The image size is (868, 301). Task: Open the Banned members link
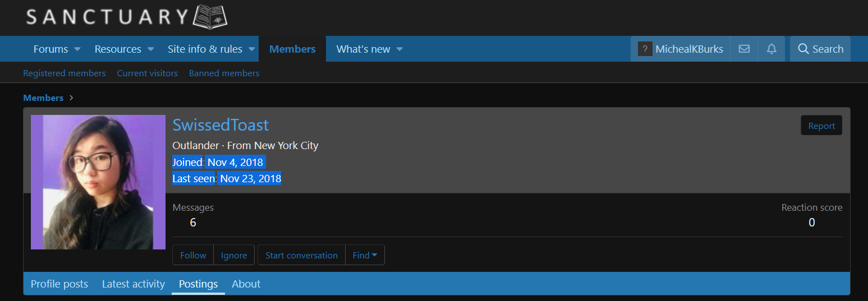224,73
